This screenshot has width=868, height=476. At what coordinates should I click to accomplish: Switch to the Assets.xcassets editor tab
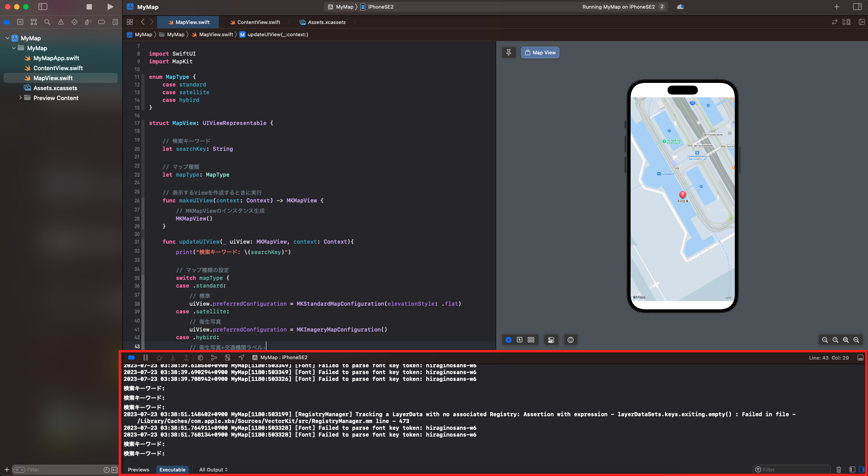[x=323, y=22]
